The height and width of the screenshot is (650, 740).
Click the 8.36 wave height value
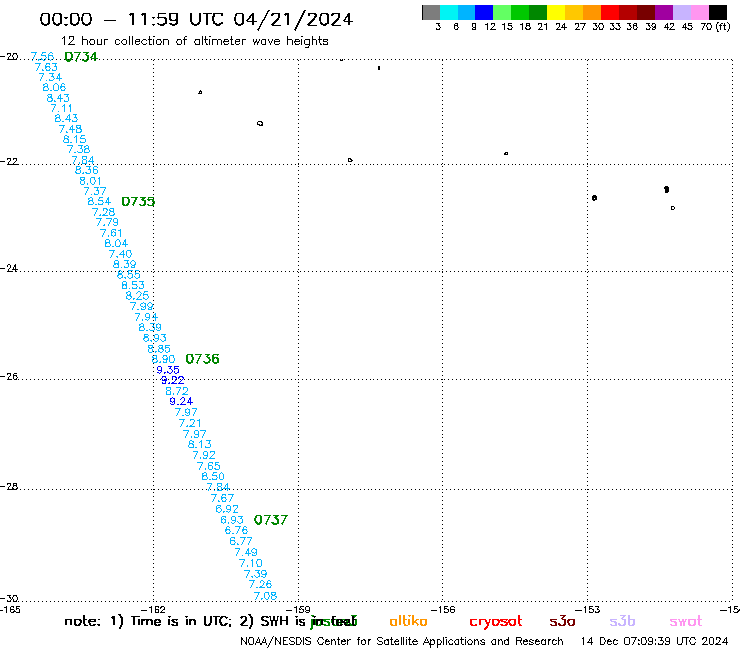[x=86, y=170]
